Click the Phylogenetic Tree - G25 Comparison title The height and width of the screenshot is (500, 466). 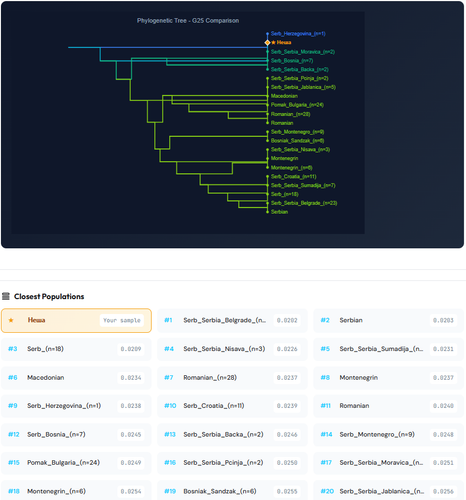point(188,21)
